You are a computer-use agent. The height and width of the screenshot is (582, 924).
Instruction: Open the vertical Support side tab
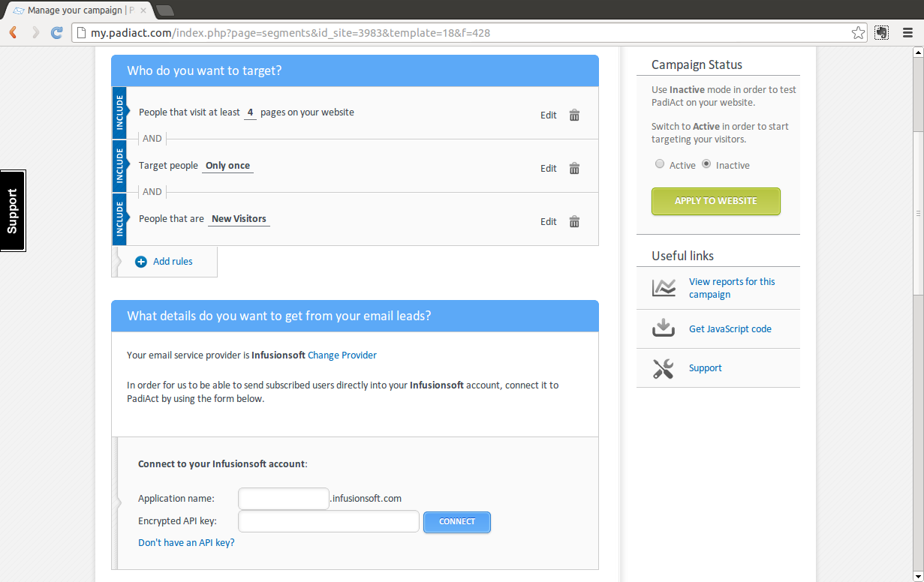[13, 211]
